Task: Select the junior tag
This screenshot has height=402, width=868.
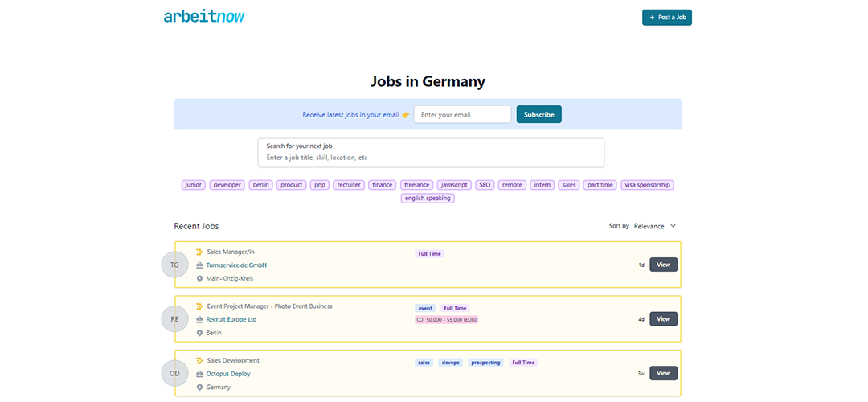Action: click(x=194, y=185)
